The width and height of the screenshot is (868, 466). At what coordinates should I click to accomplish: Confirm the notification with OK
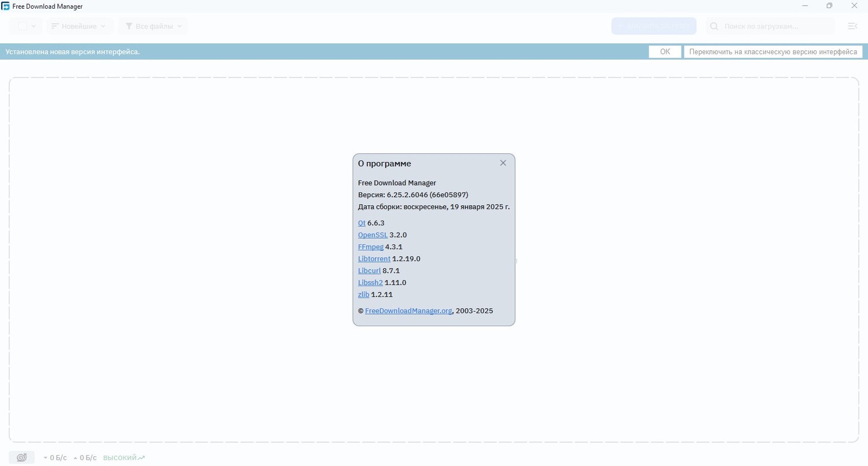pos(665,51)
